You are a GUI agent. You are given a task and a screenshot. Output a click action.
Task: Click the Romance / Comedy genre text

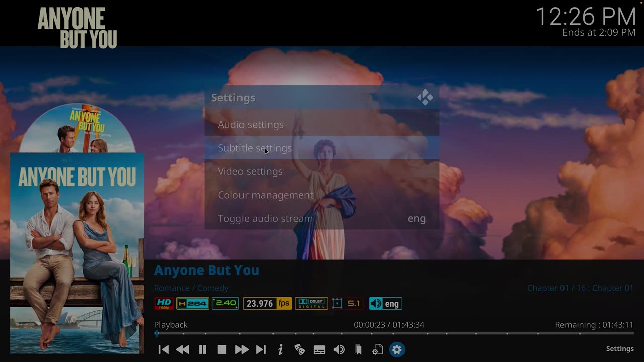point(191,288)
